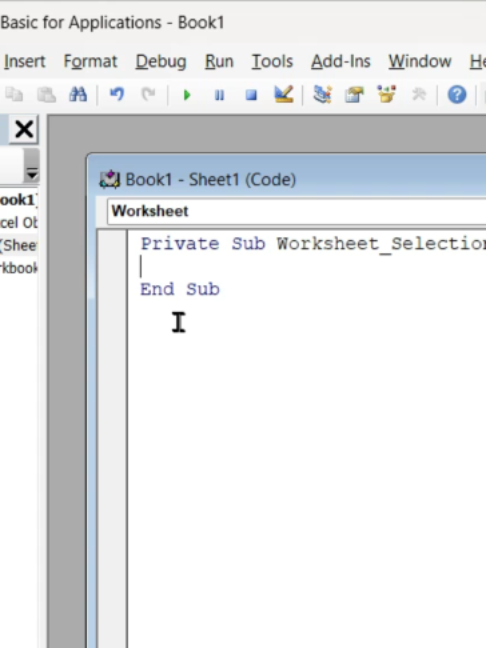Select the Microsoft Excel Objects folder item
Image resolution: width=486 pixels, height=648 pixels.
coord(19,223)
